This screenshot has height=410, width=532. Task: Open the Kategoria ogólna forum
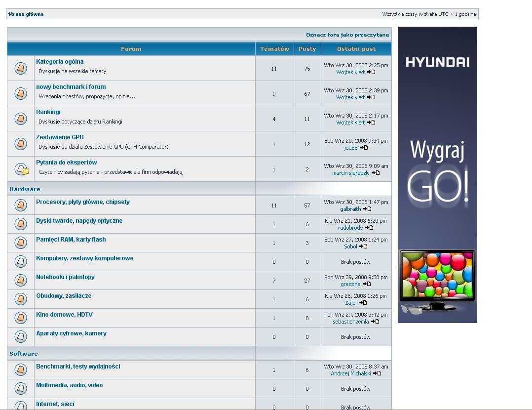click(60, 61)
